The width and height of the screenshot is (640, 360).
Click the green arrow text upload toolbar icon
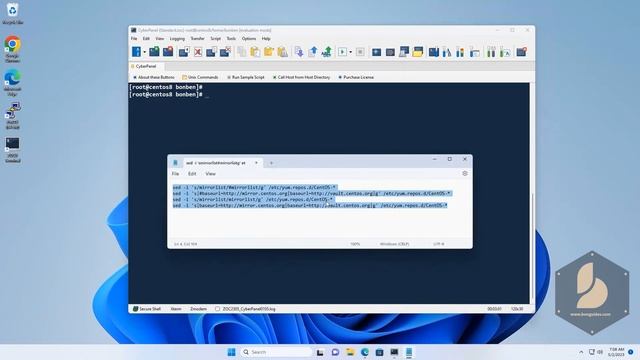tap(327, 52)
